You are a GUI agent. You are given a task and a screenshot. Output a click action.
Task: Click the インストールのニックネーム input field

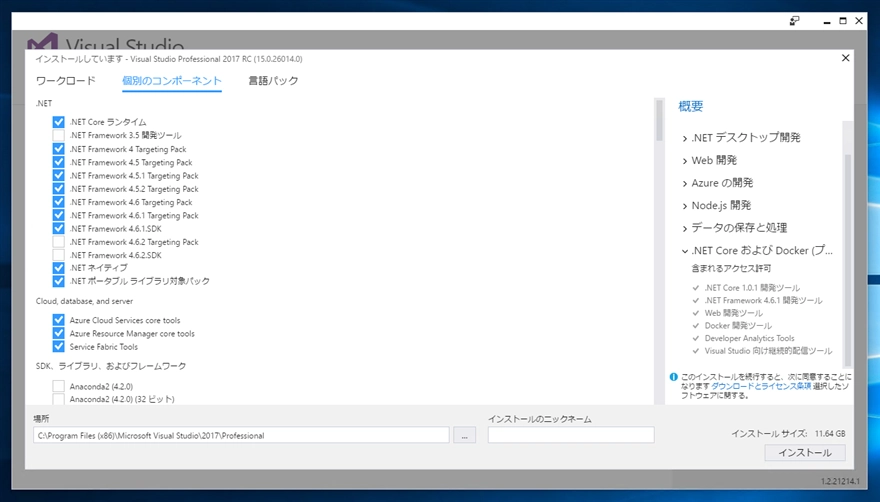tap(571, 435)
